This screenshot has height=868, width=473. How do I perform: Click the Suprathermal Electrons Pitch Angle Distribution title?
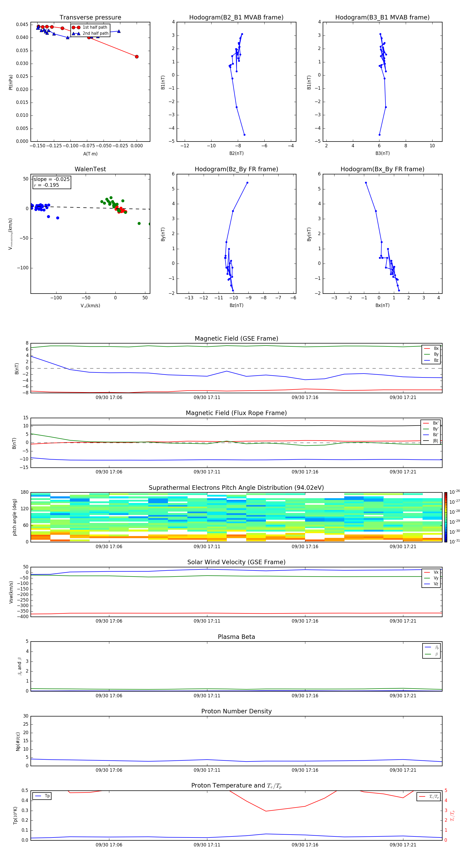pyautogui.click(x=236, y=488)
